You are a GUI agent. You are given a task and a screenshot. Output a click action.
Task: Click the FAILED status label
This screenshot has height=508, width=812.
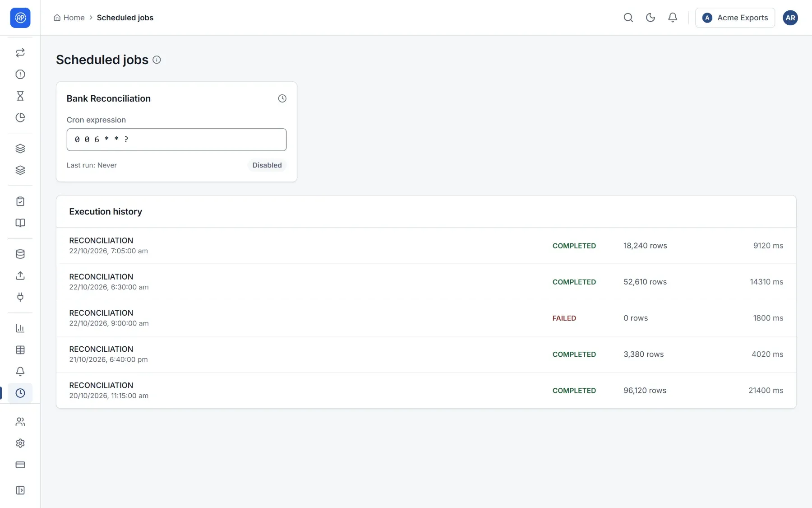[564, 318]
